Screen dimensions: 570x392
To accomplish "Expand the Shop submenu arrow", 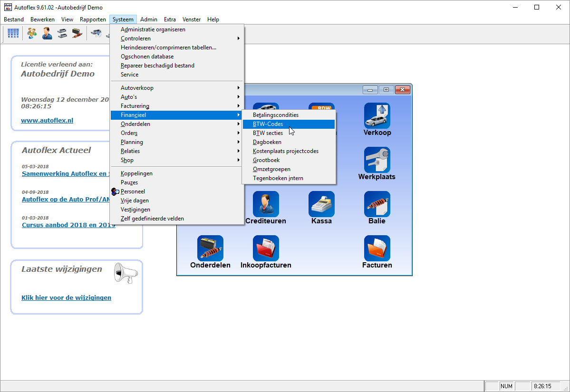I will (x=239, y=160).
